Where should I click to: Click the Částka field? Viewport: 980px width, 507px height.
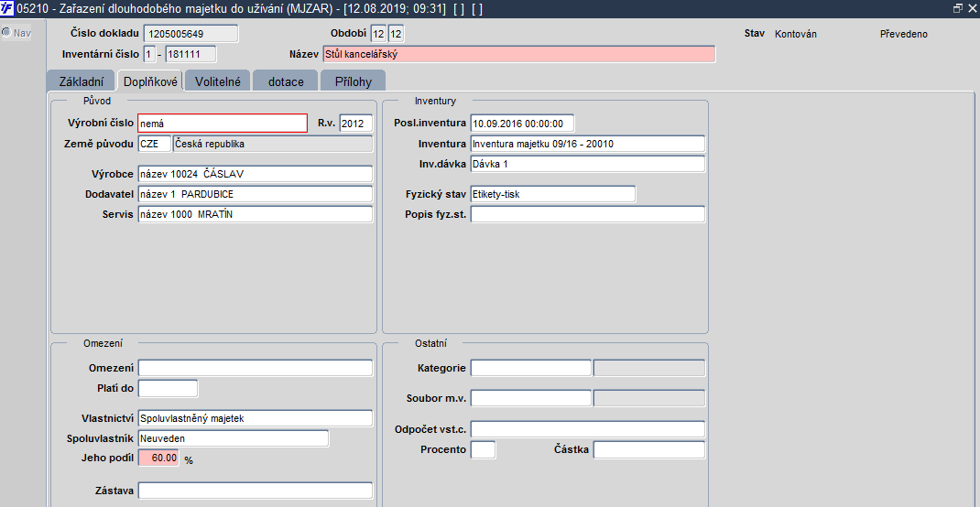tap(648, 449)
